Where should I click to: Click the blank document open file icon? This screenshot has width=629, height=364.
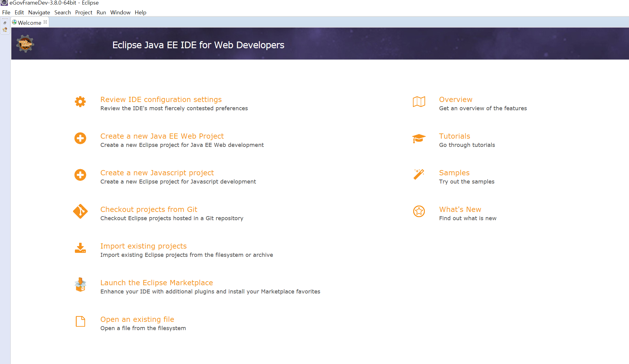pos(80,321)
